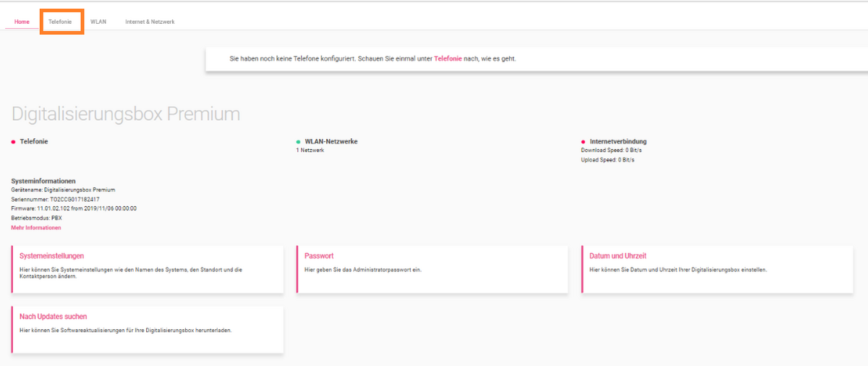Click the pink Telefonie link in the notification banner

click(448, 59)
